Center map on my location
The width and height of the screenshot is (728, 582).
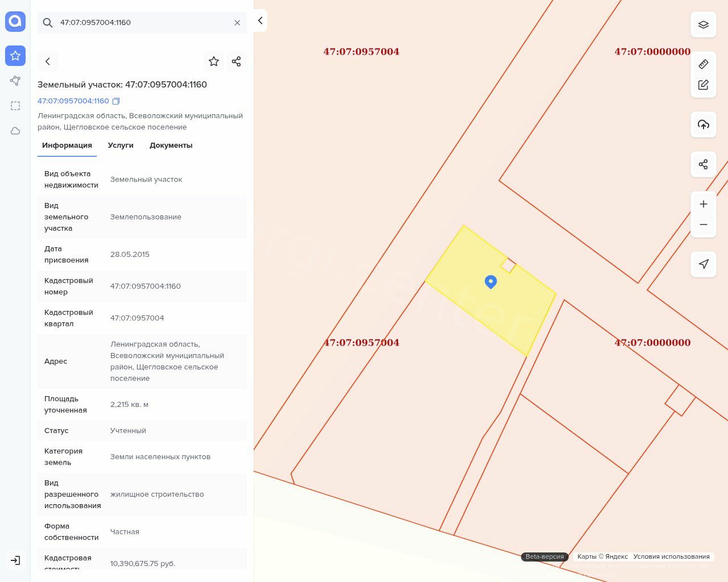tap(704, 264)
